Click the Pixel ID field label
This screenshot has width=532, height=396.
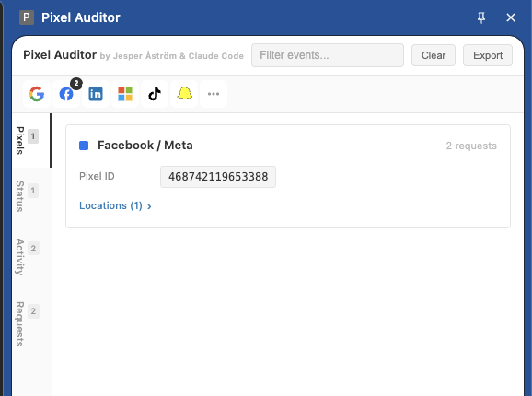[97, 176]
